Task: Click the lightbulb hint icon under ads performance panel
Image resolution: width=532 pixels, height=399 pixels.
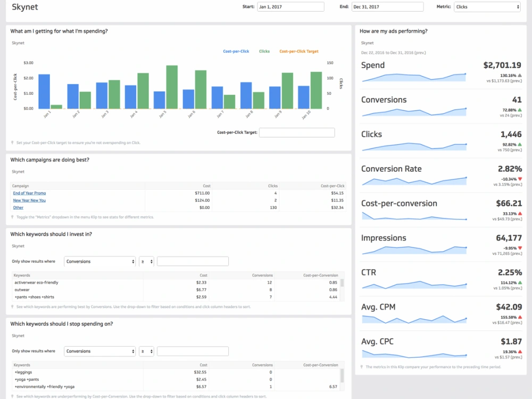Action: (x=362, y=367)
